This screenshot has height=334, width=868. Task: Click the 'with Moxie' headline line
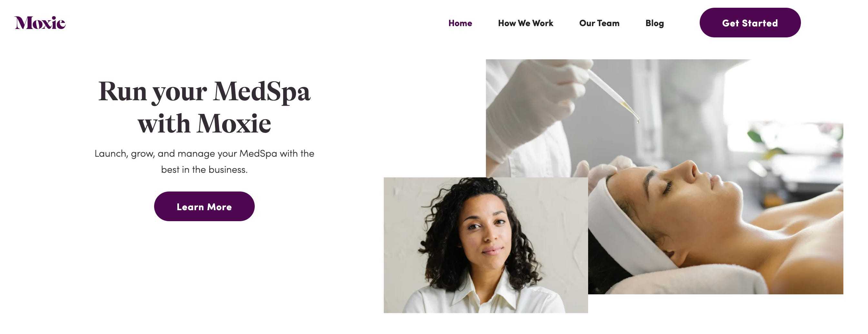204,123
